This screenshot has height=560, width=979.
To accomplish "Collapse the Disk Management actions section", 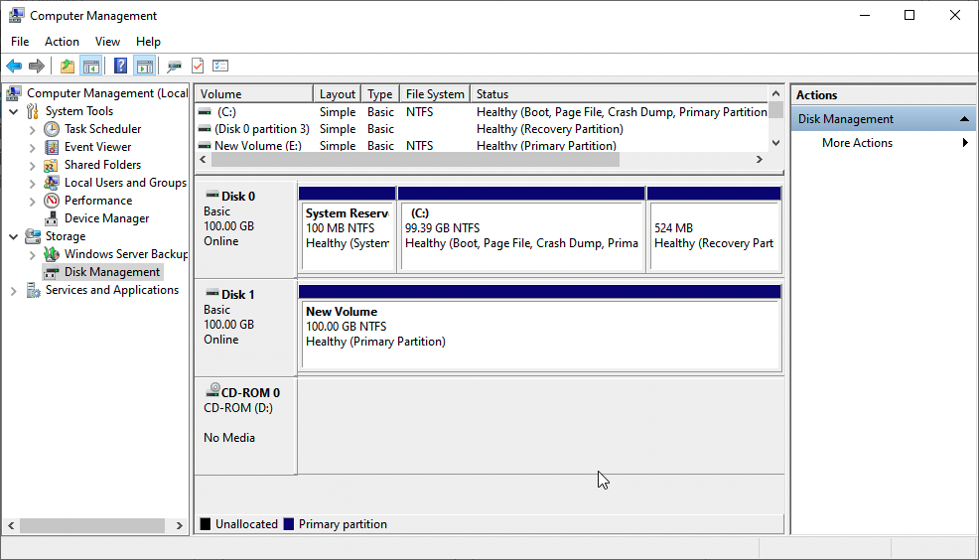I will pos(964,118).
